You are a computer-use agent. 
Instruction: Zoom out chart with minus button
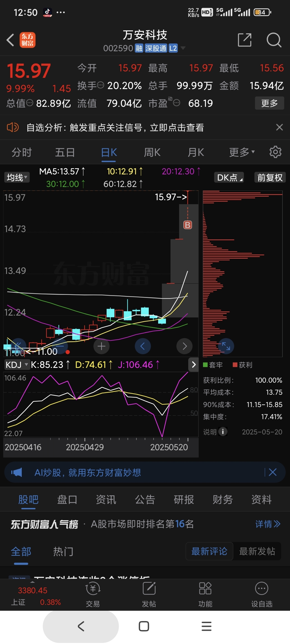(x=60, y=346)
